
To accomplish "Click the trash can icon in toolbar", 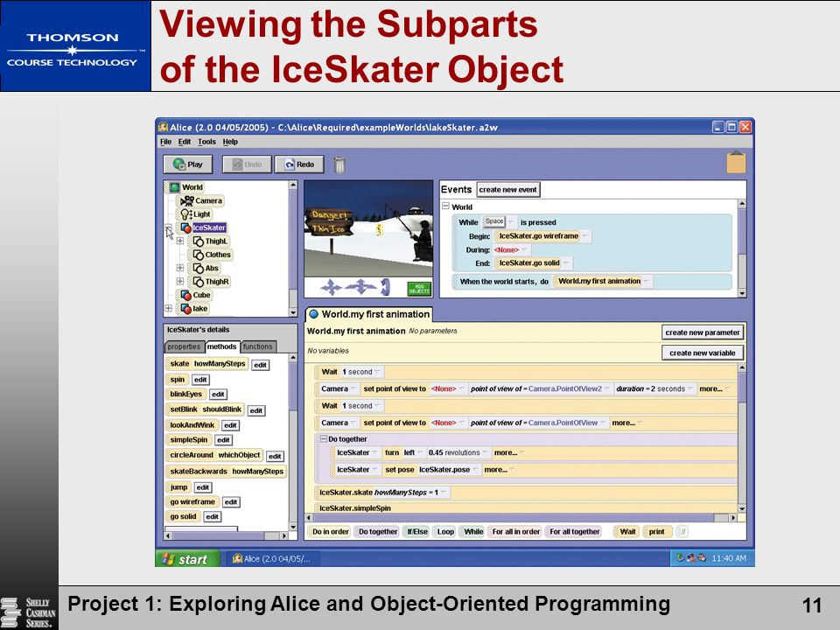I will click(x=339, y=164).
